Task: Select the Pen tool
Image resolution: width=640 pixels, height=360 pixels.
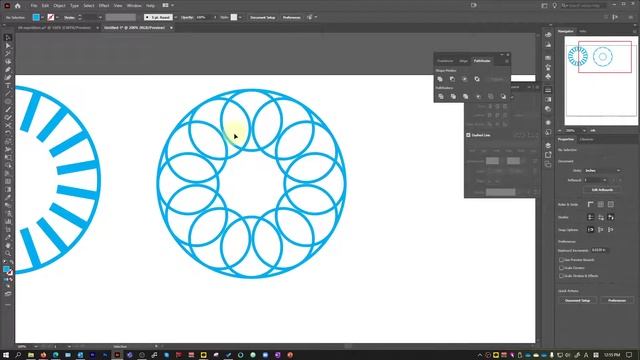Action: (8, 70)
